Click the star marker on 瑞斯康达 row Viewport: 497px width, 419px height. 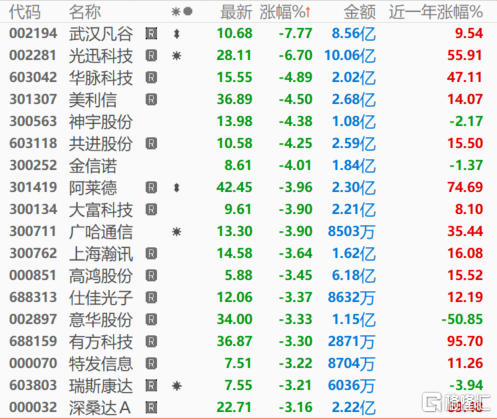(x=176, y=386)
